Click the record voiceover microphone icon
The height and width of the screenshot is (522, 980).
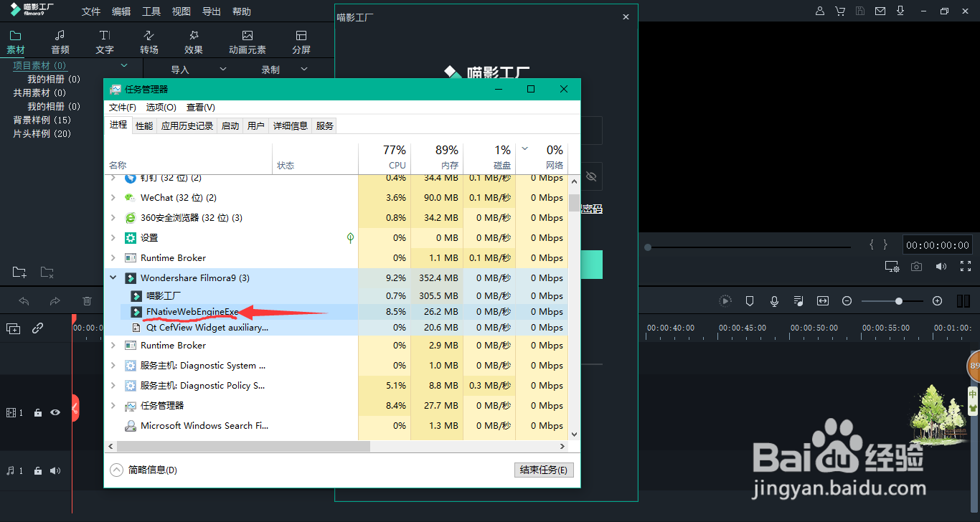(x=774, y=300)
